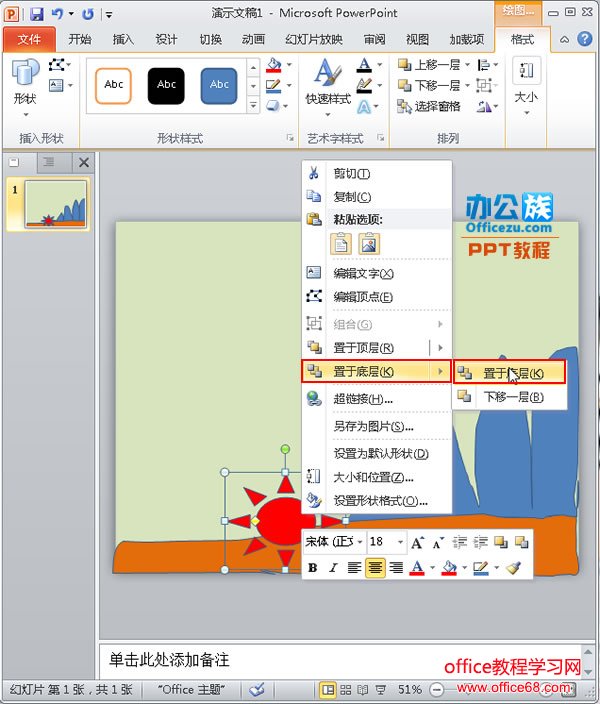Choose Cut (剪切) from context menu

[376, 173]
